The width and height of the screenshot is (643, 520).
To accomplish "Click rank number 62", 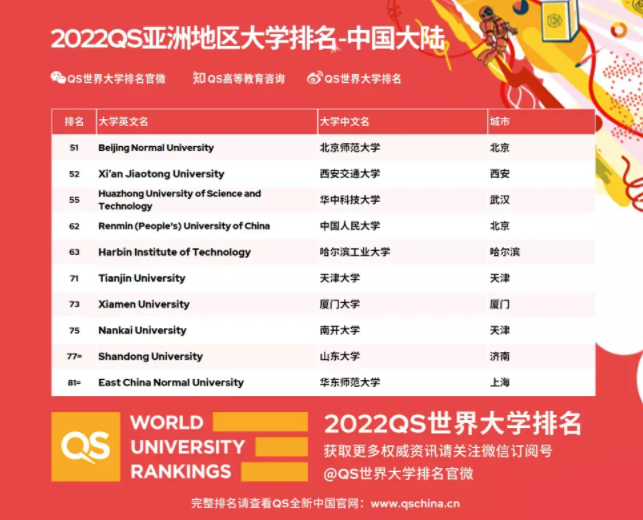I will [74, 226].
